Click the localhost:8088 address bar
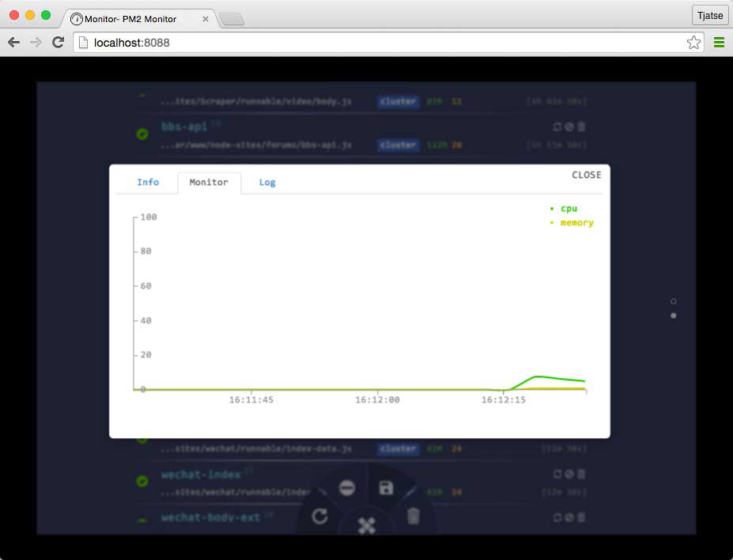The width and height of the screenshot is (733, 560). point(380,43)
